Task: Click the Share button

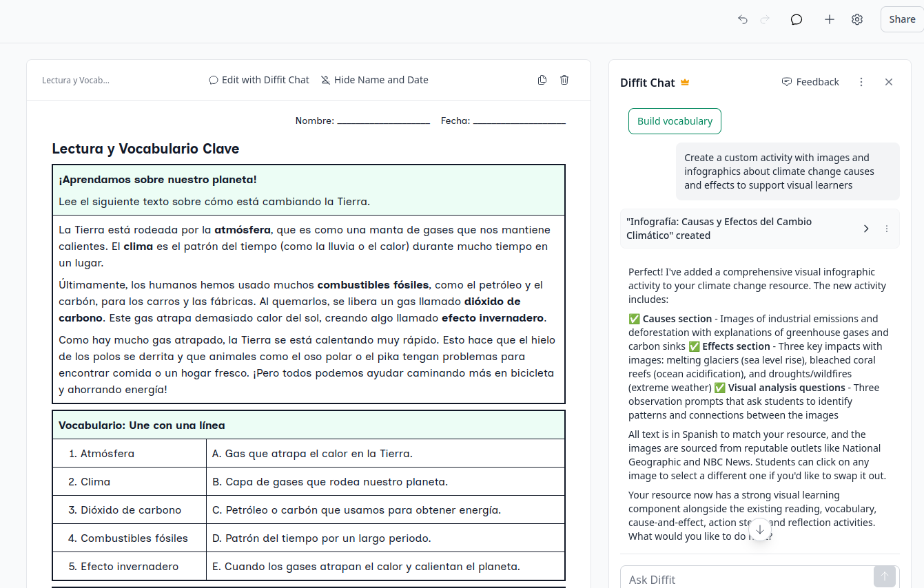Action: point(901,19)
